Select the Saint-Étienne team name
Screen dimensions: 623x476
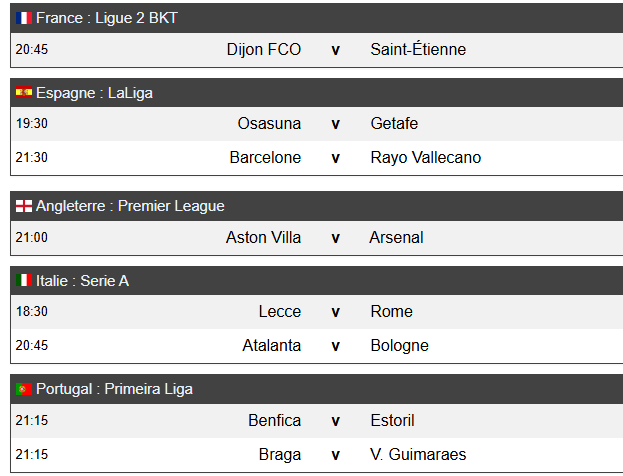point(418,49)
